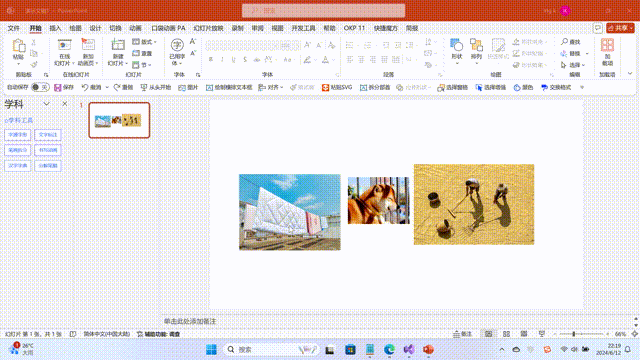Click the 颜色 color quick toolbar button
Screen dimensions: 640x360
(x=523, y=87)
